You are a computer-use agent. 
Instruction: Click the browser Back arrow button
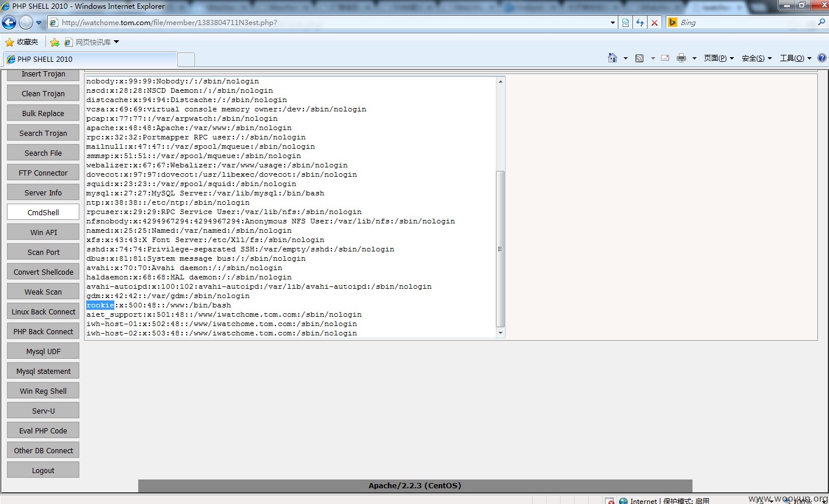pyautogui.click(x=9, y=23)
